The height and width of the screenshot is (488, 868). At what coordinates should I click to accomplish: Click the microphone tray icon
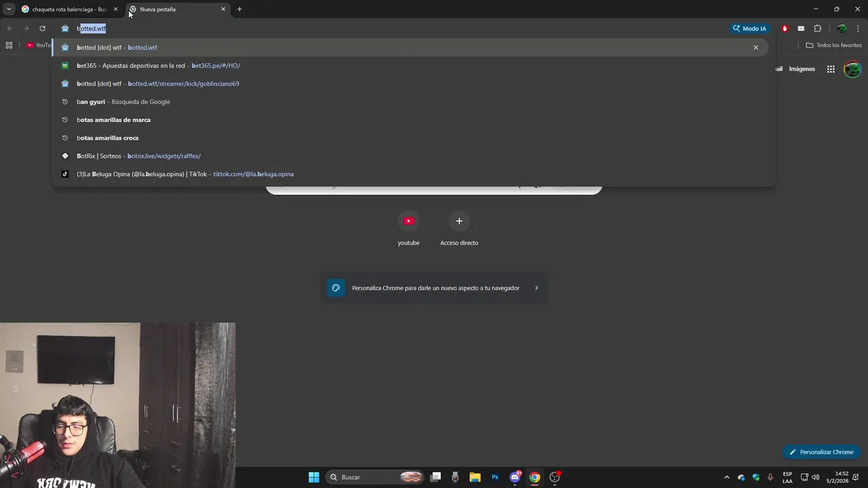(x=770, y=477)
